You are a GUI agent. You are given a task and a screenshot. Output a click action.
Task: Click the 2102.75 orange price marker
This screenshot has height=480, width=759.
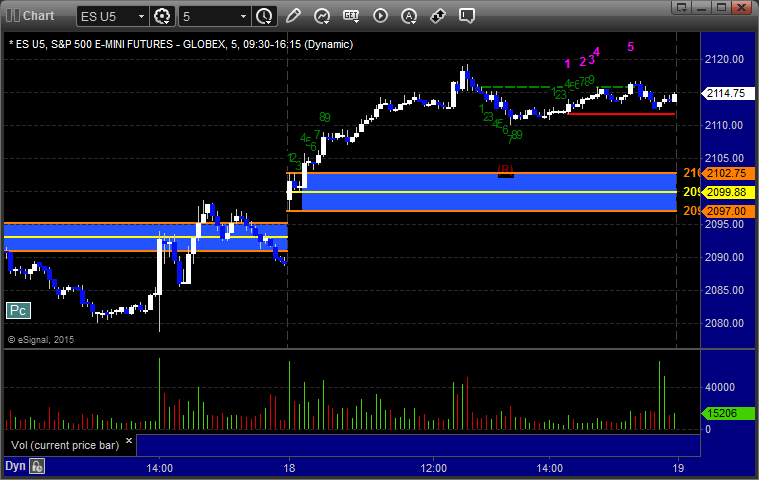pyautogui.click(x=728, y=173)
